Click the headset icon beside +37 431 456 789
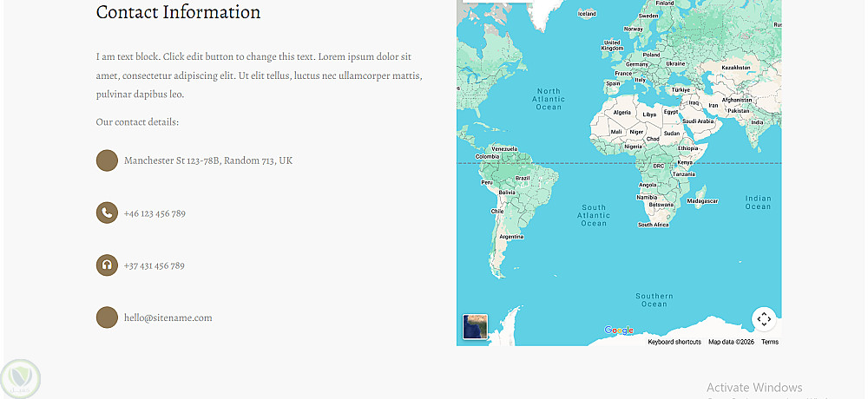The width and height of the screenshot is (868, 399). pos(107,265)
